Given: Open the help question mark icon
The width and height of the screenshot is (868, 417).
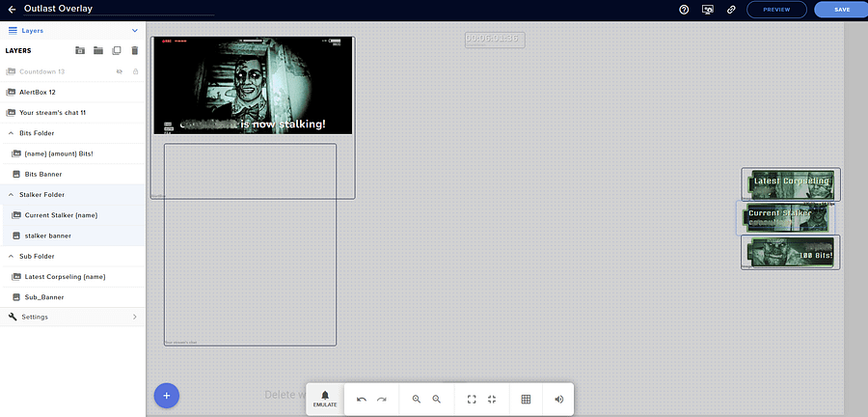Looking at the screenshot, I should (x=684, y=10).
